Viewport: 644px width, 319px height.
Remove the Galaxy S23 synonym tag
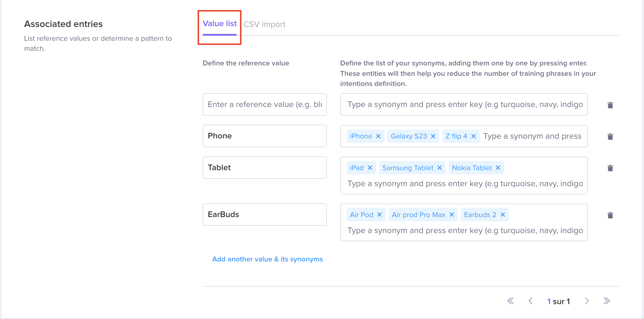[x=433, y=136]
